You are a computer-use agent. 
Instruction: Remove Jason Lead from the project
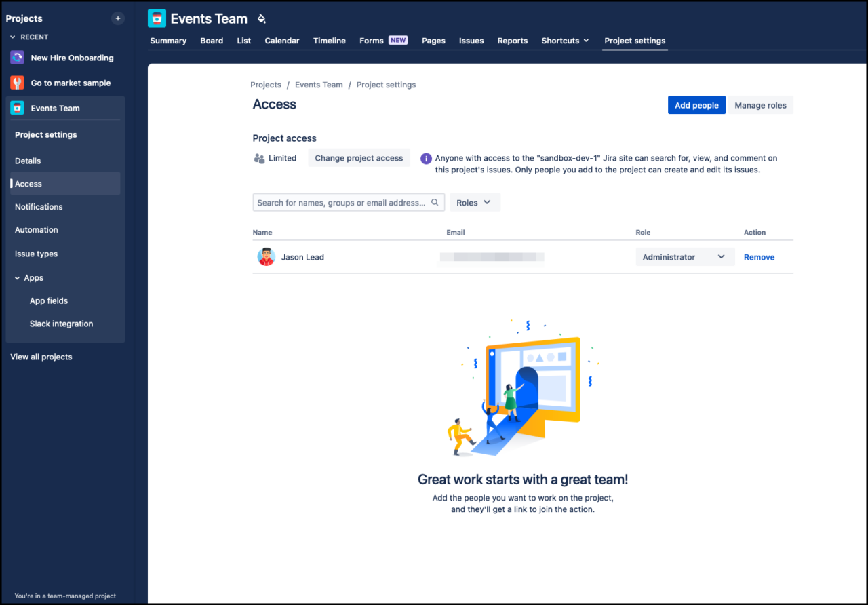759,257
